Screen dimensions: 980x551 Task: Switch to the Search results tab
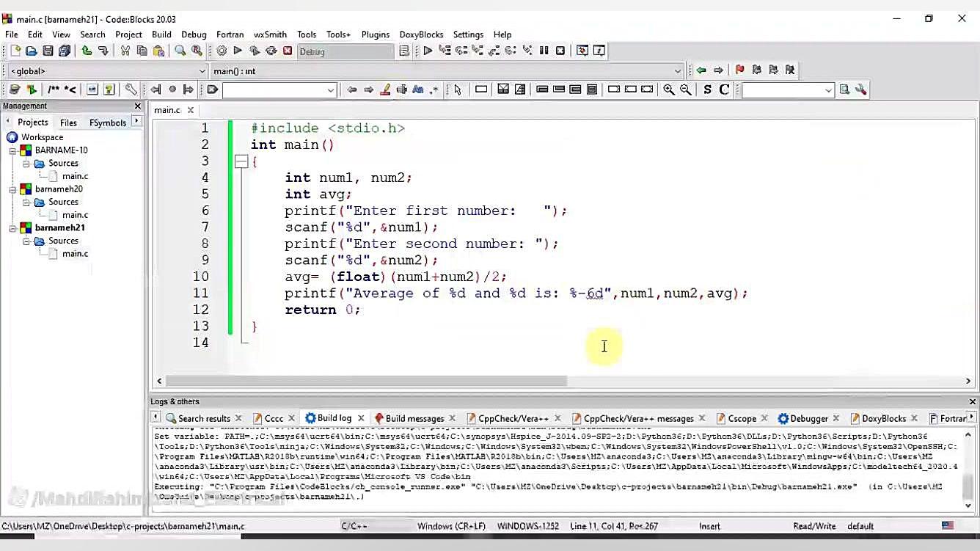[204, 418]
